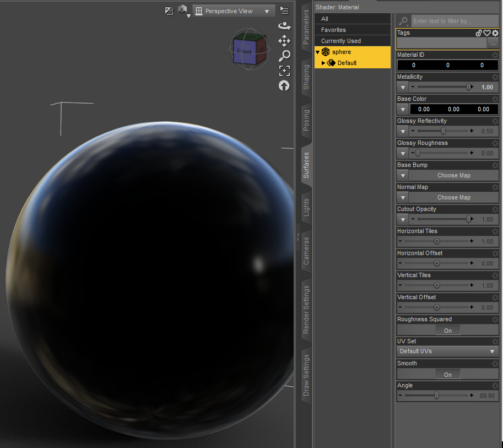The height and width of the screenshot is (448, 503).
Task: Expand the Default surface tree item
Action: 323,63
